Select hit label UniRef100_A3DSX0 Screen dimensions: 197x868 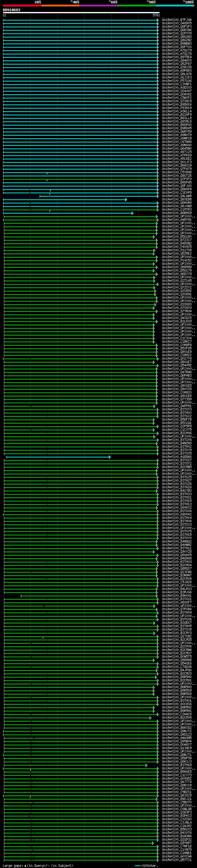(x=176, y=88)
